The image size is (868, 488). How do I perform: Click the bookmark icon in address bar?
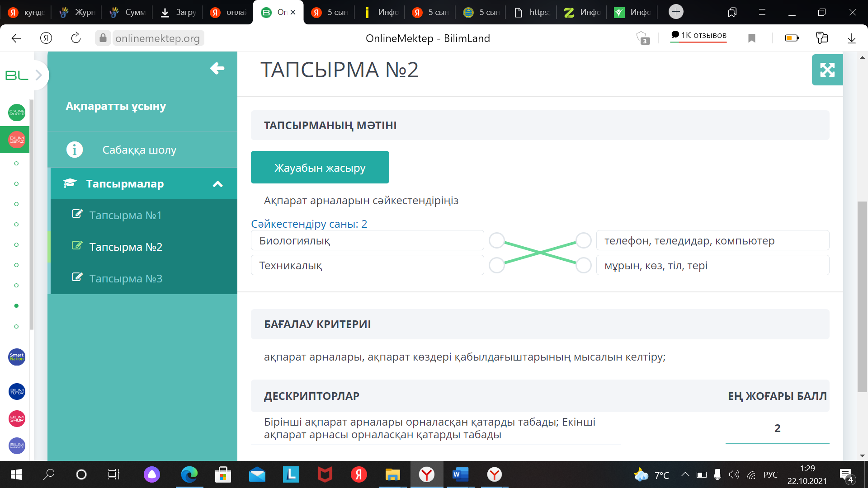click(752, 38)
